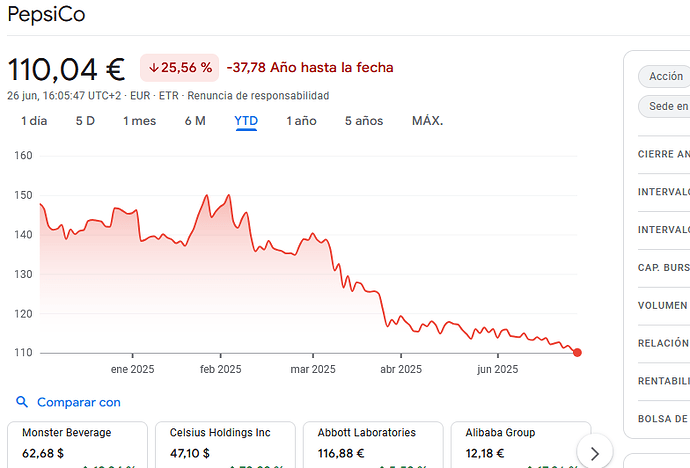Select the YTD tab
This screenshot has width=690, height=468.
point(246,121)
